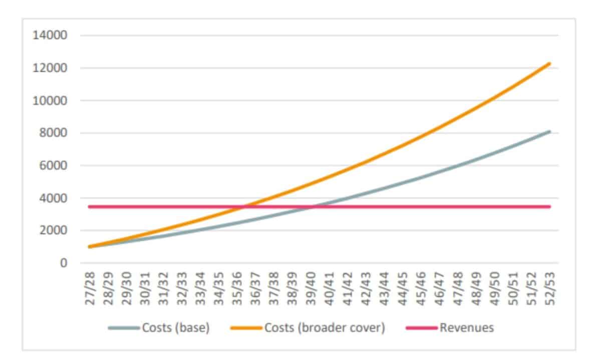Click the 27/28 x-axis label
The image size is (601, 364).
point(90,289)
